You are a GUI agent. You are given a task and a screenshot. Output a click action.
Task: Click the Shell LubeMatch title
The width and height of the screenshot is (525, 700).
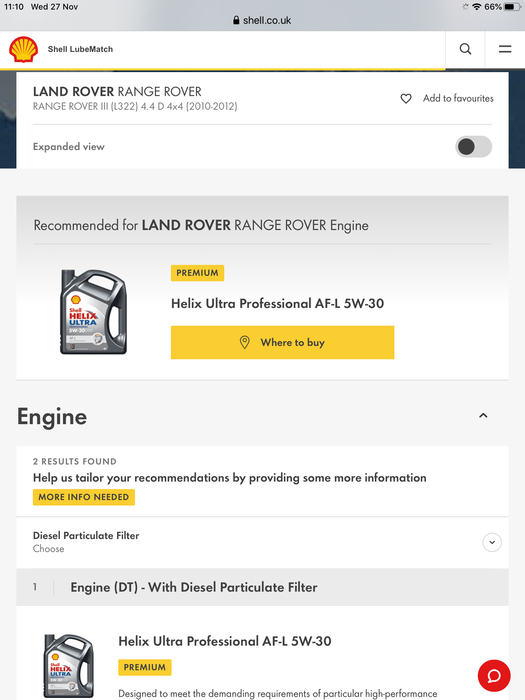coord(80,49)
